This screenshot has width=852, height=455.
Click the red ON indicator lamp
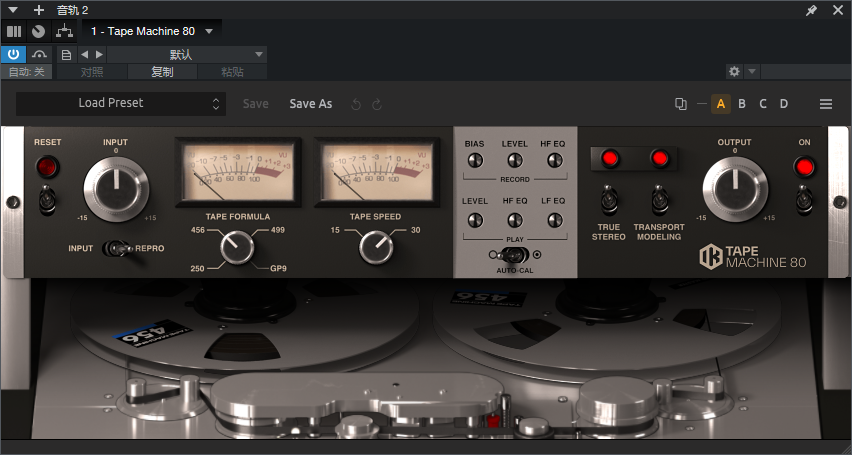tap(804, 167)
